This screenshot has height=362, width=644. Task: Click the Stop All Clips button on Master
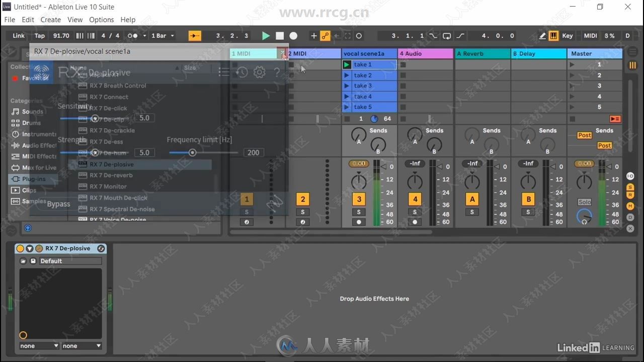click(615, 119)
